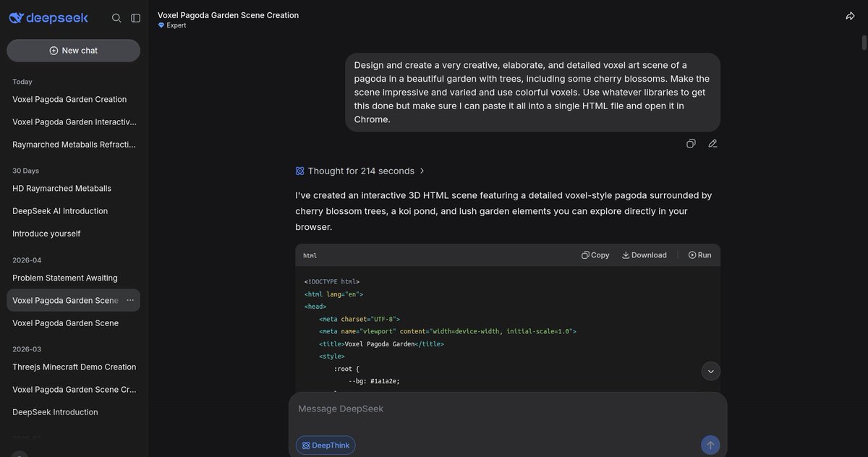Click the <!DOCTYPE html> code line
Image resolution: width=868 pixels, height=457 pixels.
(x=332, y=282)
